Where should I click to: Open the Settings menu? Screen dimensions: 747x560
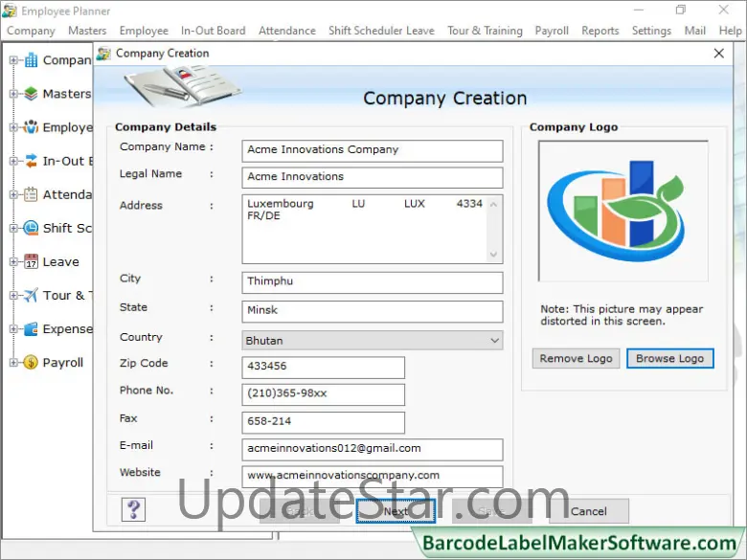pyautogui.click(x=651, y=31)
